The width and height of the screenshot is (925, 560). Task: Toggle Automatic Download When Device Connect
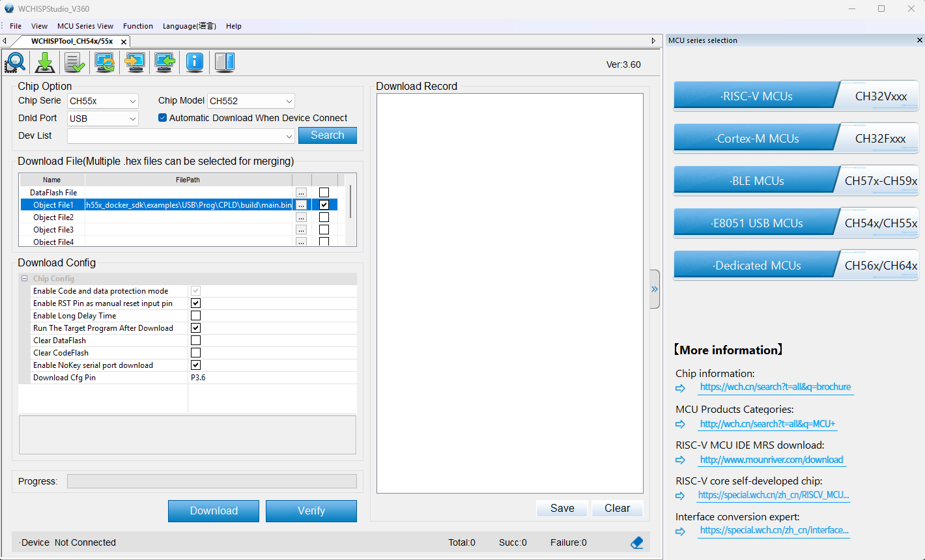coord(163,118)
